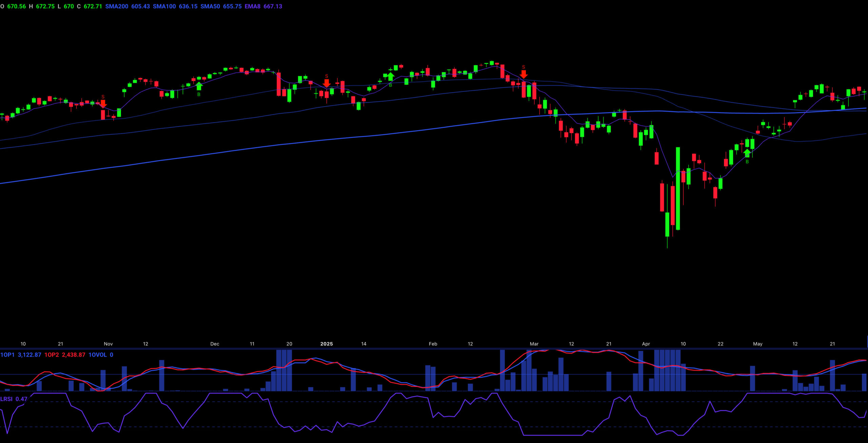Viewport: 868px width, 443px height.
Task: Click the red sell arrow just before March
Action: (524, 74)
